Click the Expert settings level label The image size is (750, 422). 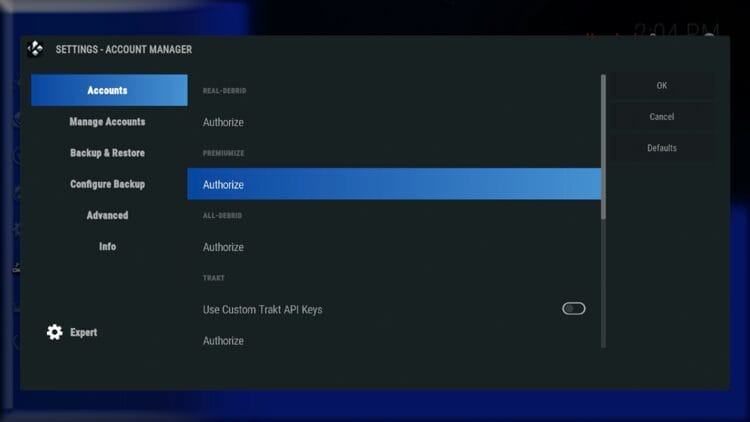[x=83, y=332]
